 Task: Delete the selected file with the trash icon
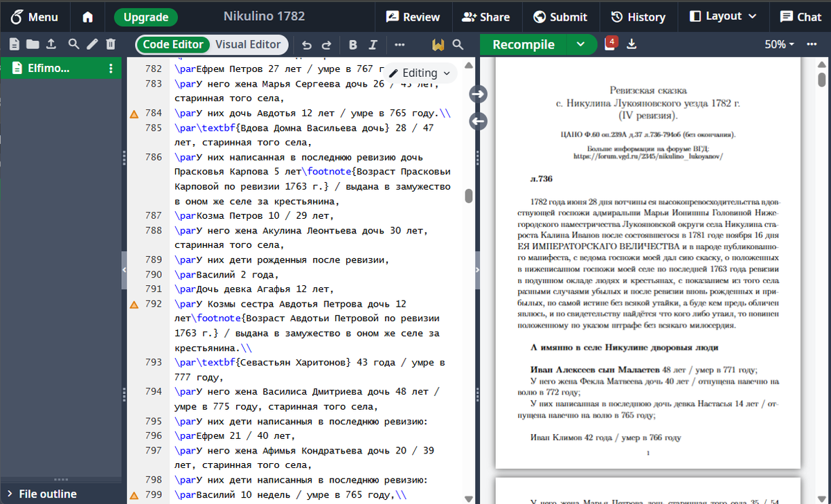(x=111, y=43)
